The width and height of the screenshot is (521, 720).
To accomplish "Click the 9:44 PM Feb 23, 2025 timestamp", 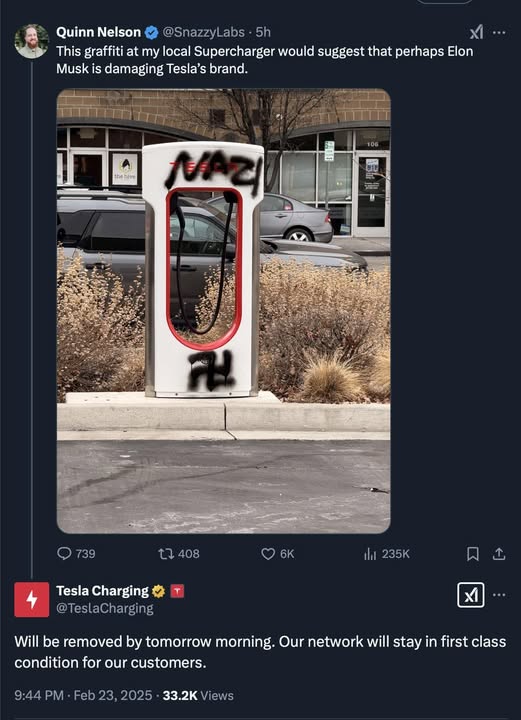I will (83, 695).
